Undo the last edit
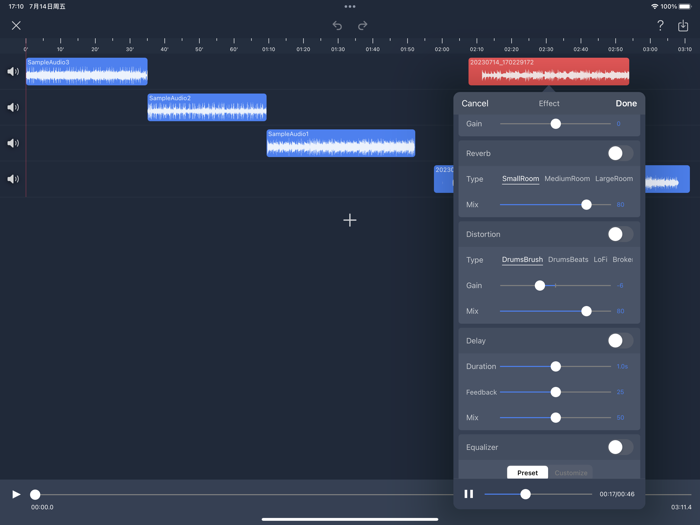Screen dimensions: 700x525 337,25
